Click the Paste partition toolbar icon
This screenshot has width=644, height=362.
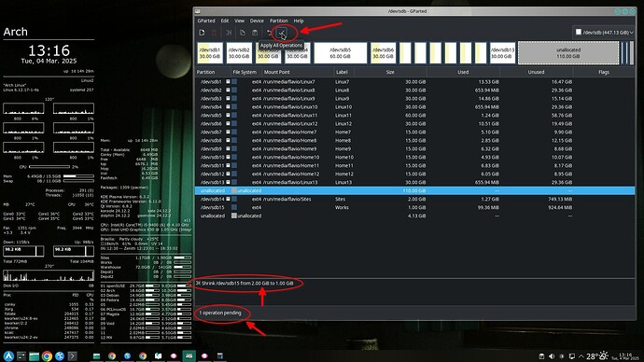click(255, 33)
